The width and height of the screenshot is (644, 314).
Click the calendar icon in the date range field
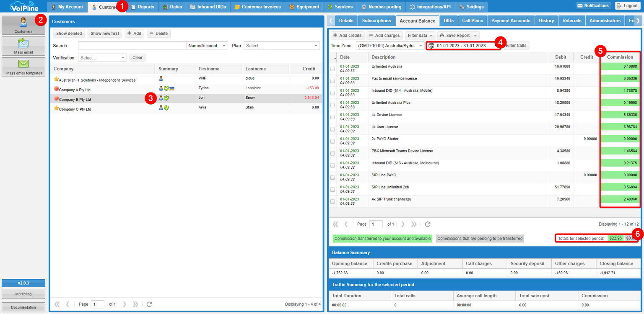pyautogui.click(x=431, y=46)
